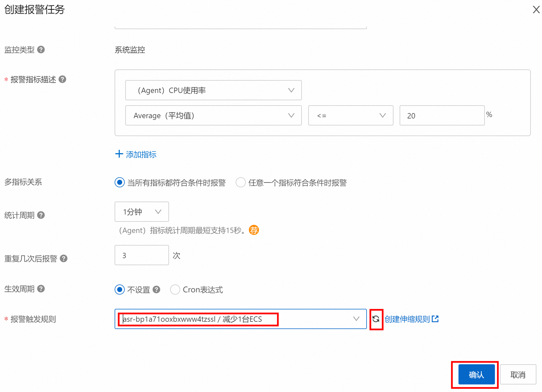Click help icon next to 监控类型
Screen dimensions: 542x392
click(x=41, y=50)
